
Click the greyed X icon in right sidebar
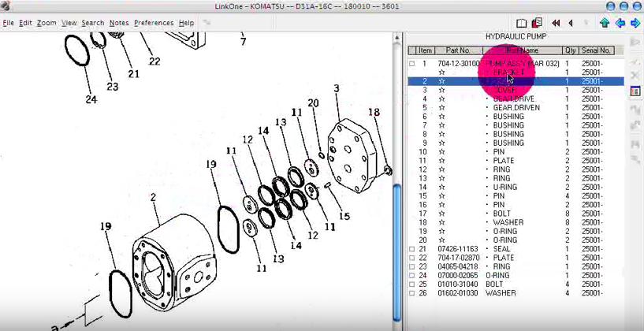coord(635,76)
